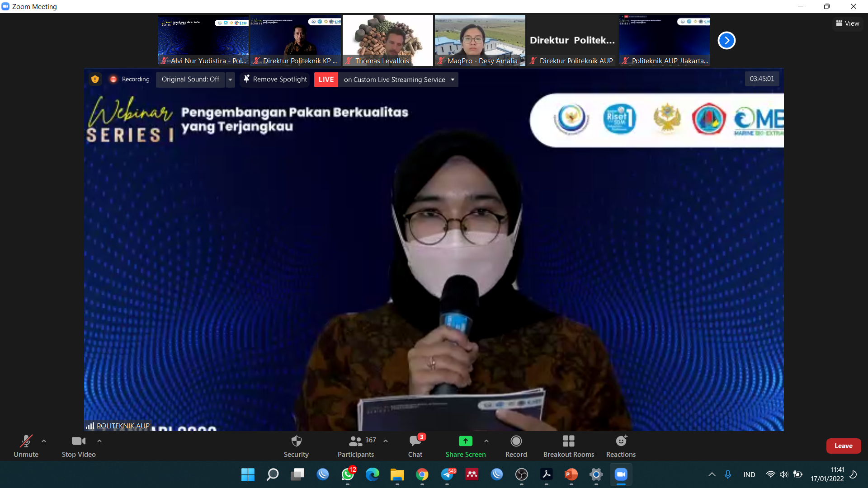Open Google Chrome from taskbar
The height and width of the screenshot is (488, 868).
(x=422, y=474)
